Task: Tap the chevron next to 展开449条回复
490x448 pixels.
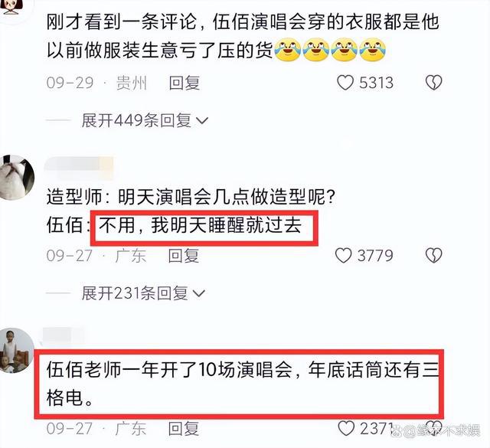Action: tap(202, 121)
